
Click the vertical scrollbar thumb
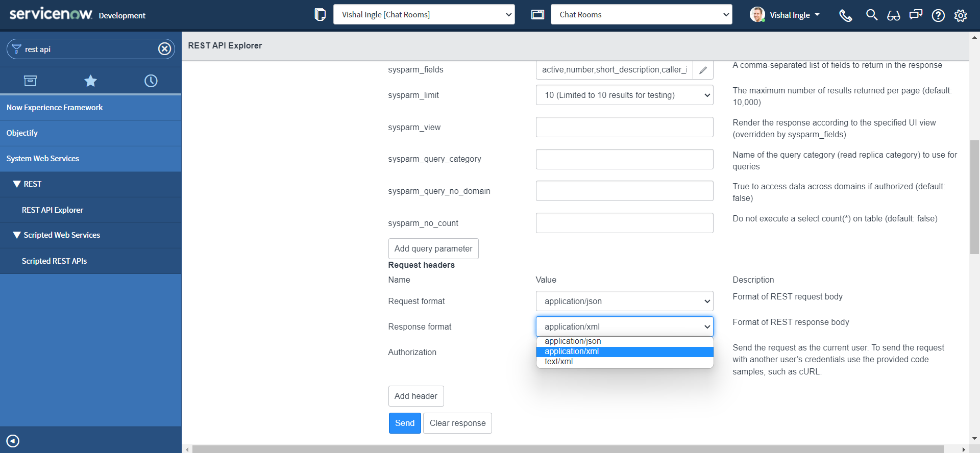974,197
